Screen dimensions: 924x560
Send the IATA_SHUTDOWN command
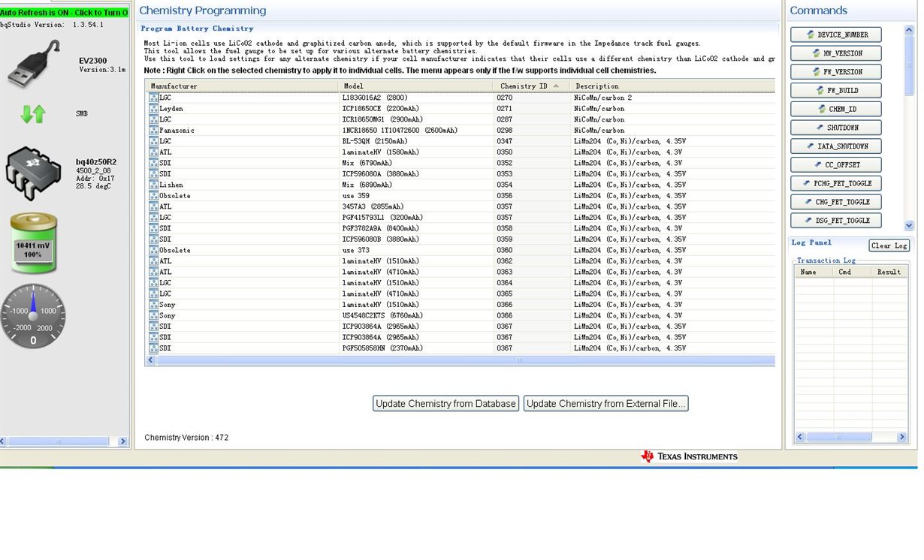[835, 146]
